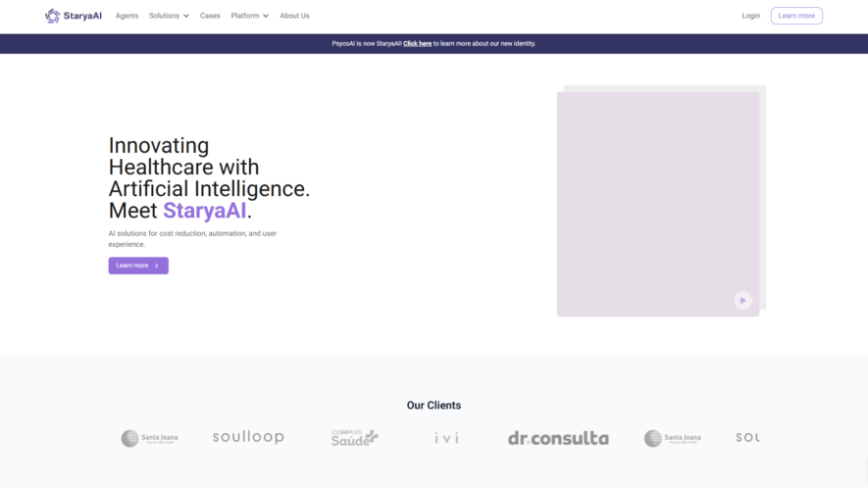Viewport: 868px width, 488px height.
Task: Follow the Click here link in banner
Action: (418, 44)
